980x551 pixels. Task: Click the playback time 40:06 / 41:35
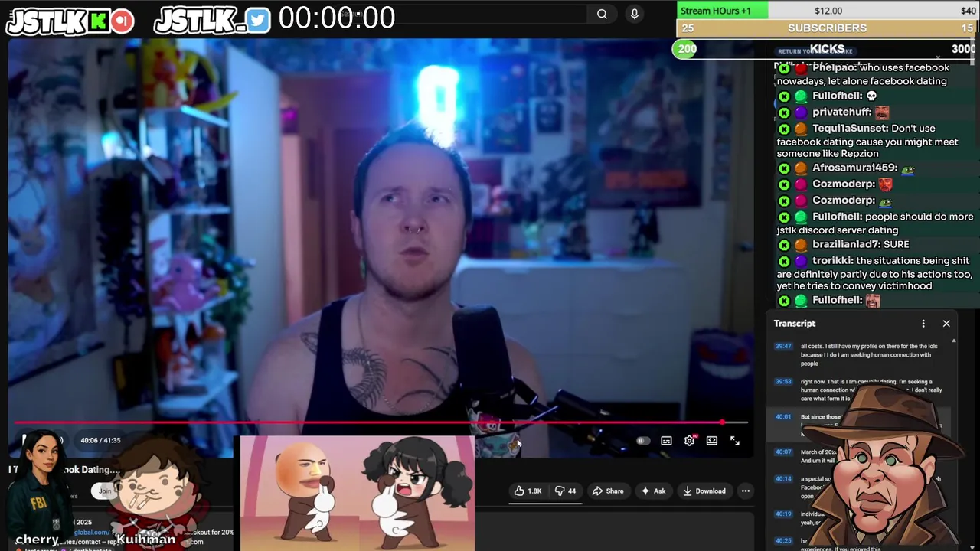100,441
